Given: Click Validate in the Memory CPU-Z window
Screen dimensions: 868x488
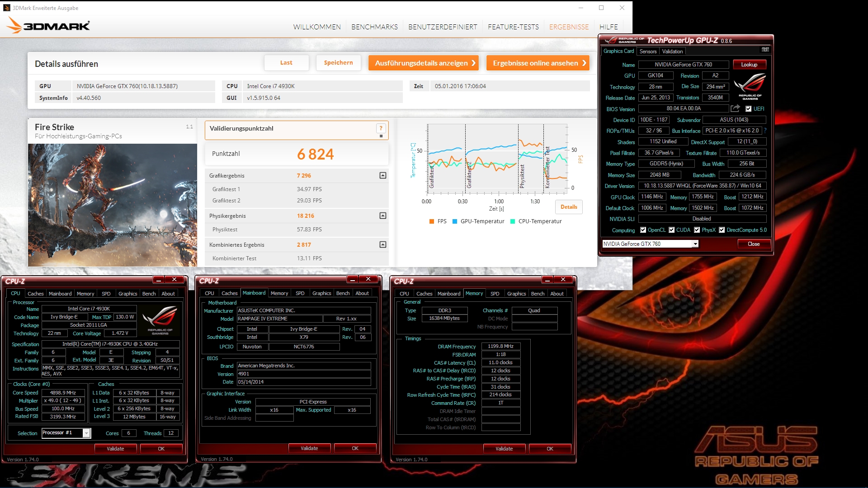Looking at the screenshot, I should pos(504,449).
